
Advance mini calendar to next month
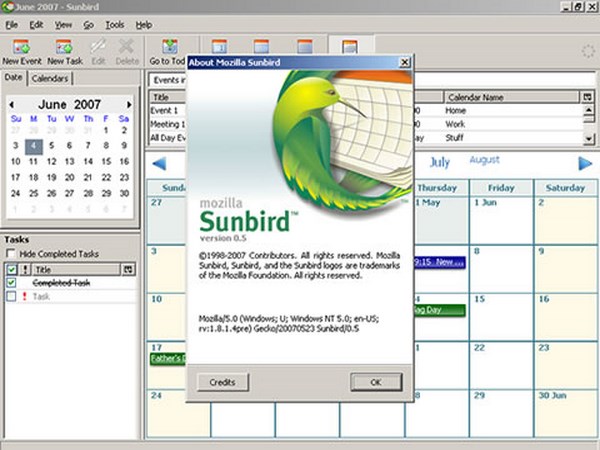click(x=129, y=103)
